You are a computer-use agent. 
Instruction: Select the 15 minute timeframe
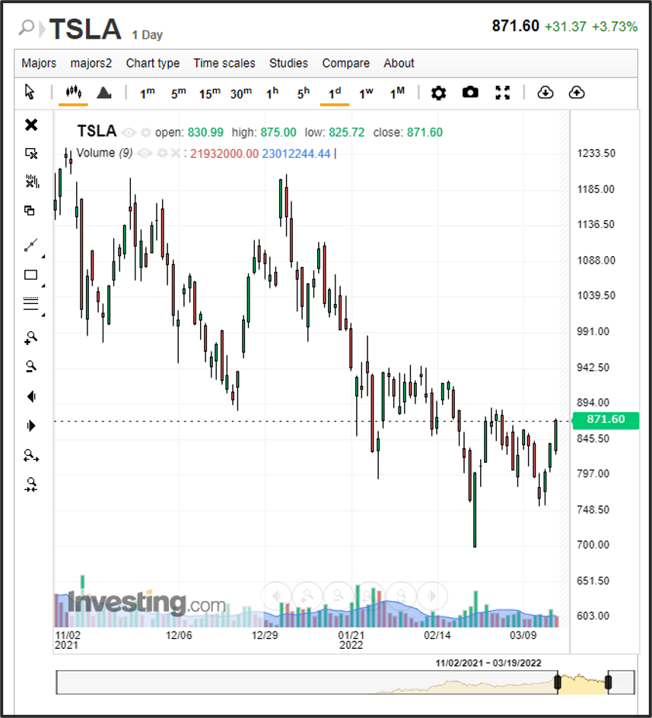coord(210,93)
